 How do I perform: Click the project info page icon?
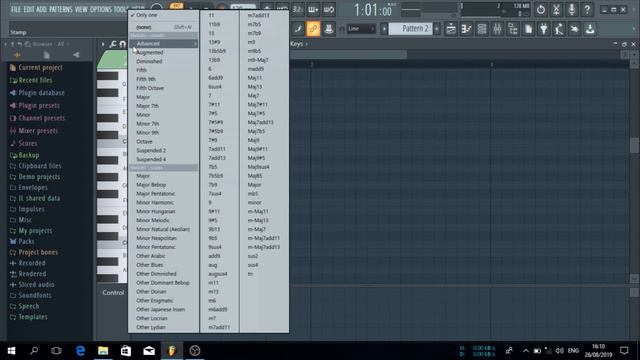(x=528, y=29)
